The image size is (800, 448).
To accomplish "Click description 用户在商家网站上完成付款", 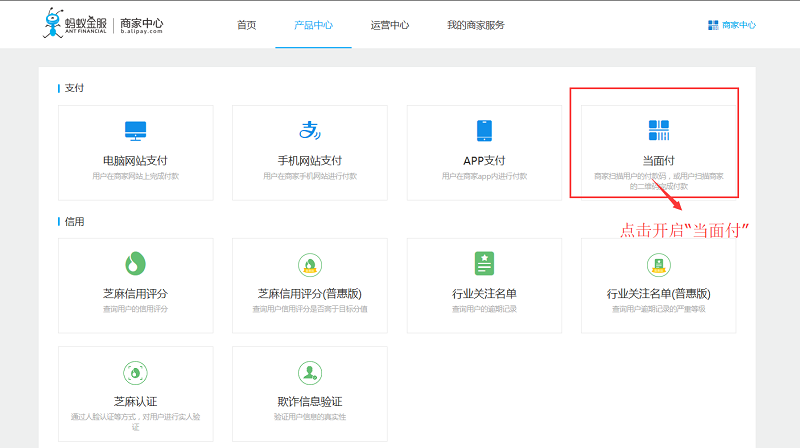I will pyautogui.click(x=135, y=176).
